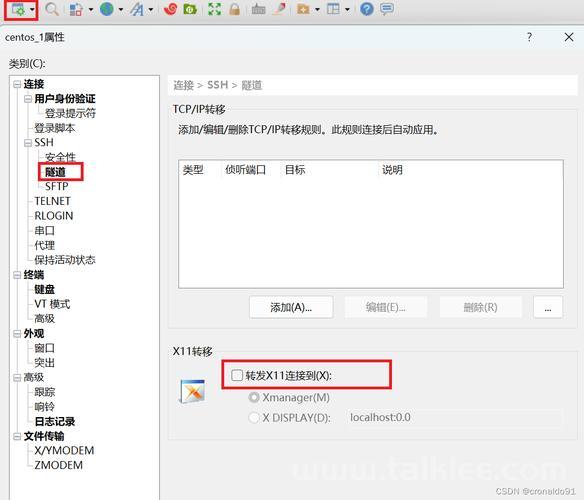The width and height of the screenshot is (584, 500).
Task: Open the font settings icon
Action: tap(137, 9)
